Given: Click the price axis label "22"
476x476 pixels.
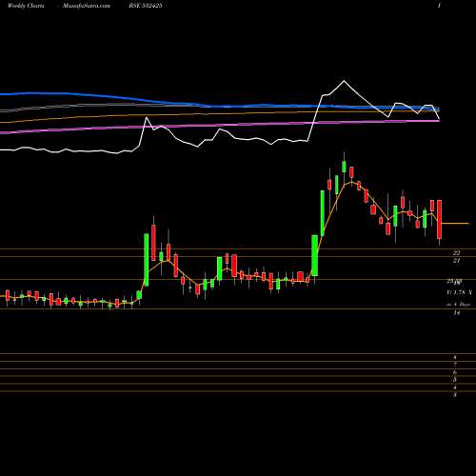Looking at the screenshot, I should 457,253.
